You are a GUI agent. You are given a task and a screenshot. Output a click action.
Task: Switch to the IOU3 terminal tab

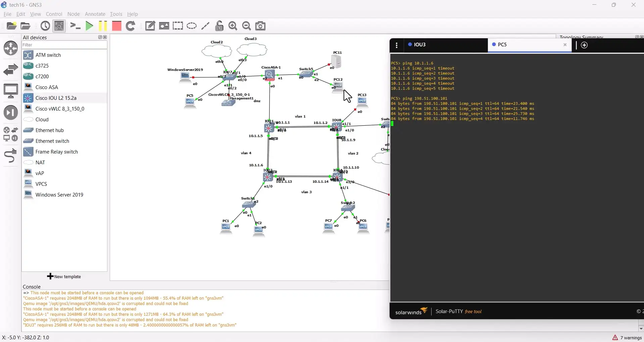[x=420, y=44]
